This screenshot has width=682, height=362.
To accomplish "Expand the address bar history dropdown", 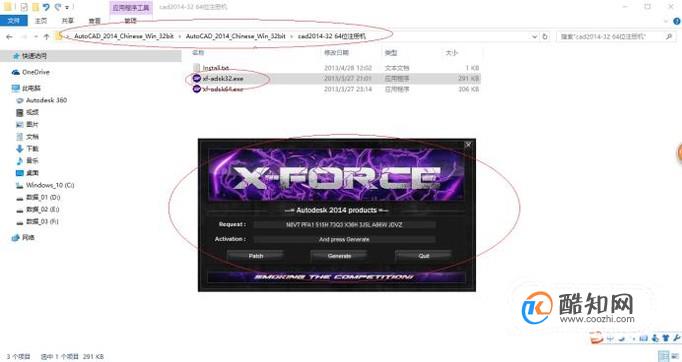I will point(535,37).
